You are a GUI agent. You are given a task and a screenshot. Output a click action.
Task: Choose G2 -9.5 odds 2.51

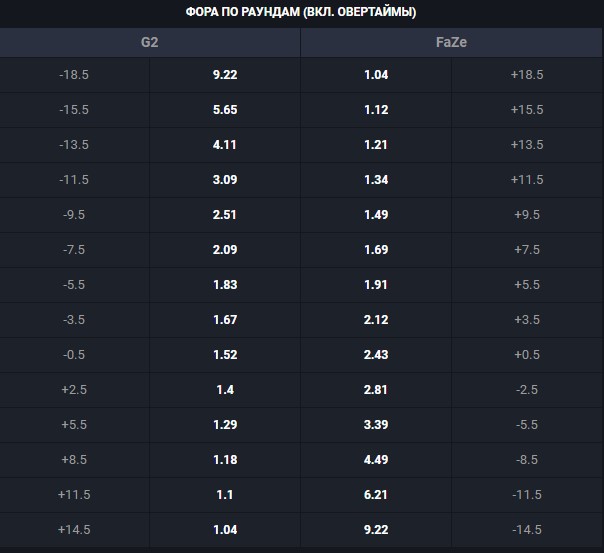coord(225,215)
